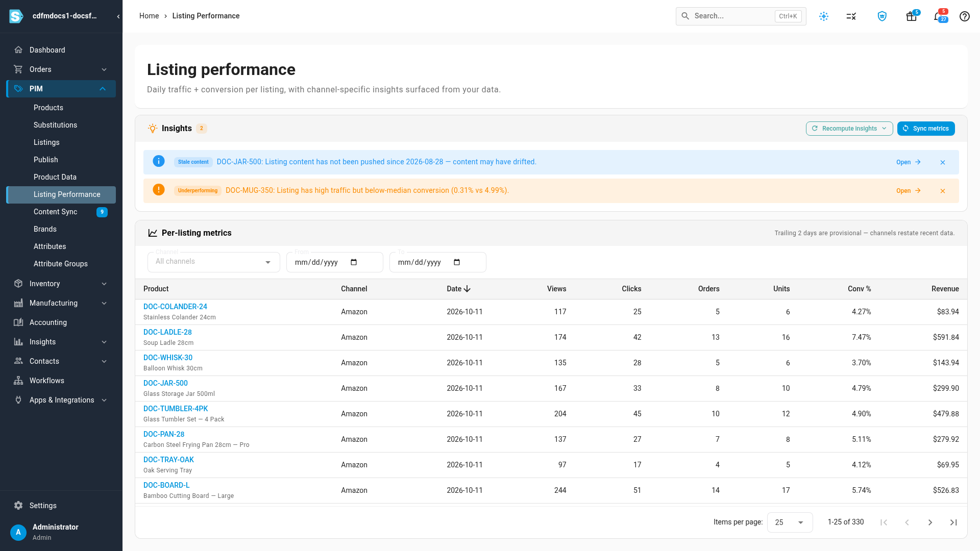Image resolution: width=980 pixels, height=551 pixels.
Task: Expand the Orders menu
Action: (x=61, y=69)
